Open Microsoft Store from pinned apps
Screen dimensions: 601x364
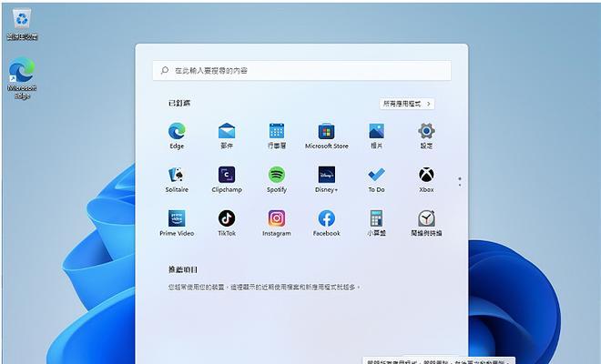(x=327, y=136)
